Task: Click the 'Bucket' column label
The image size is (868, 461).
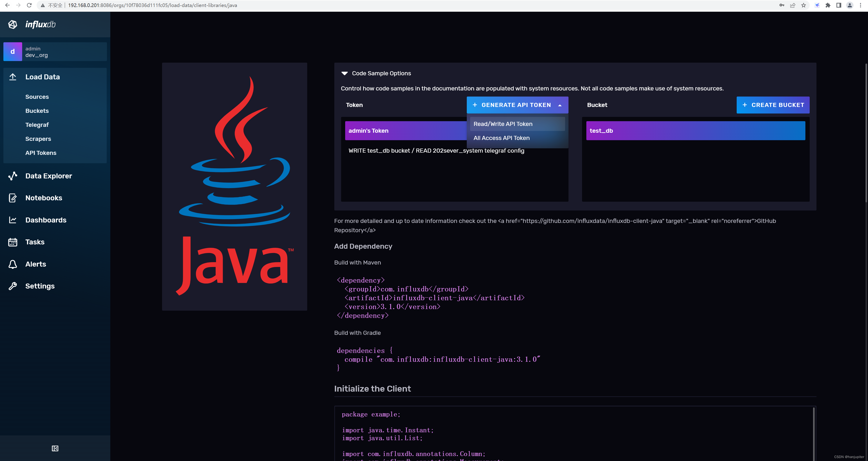Action: (597, 105)
